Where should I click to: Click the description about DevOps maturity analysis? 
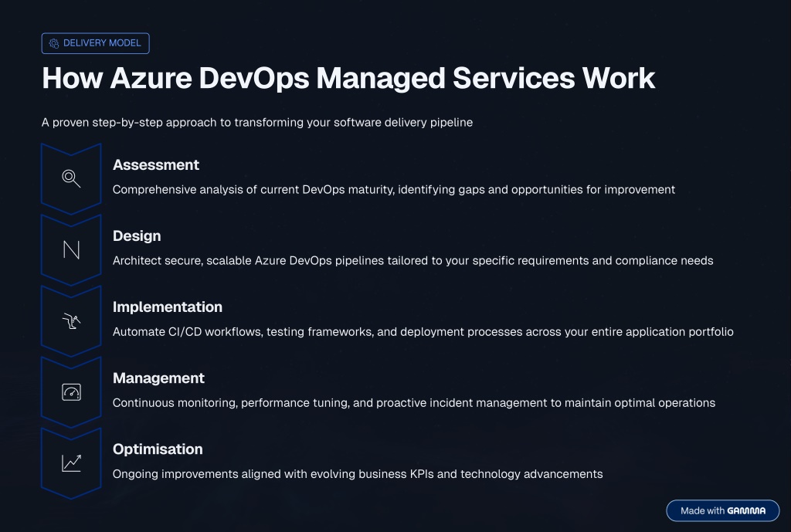click(393, 189)
